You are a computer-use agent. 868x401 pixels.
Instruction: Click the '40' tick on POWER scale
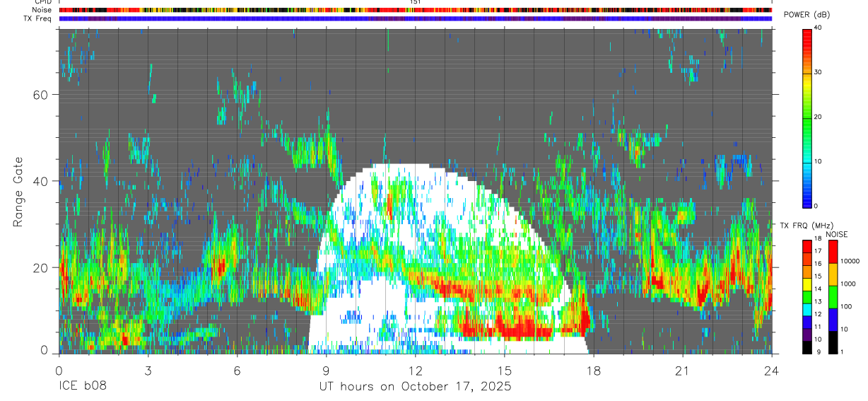pos(819,28)
